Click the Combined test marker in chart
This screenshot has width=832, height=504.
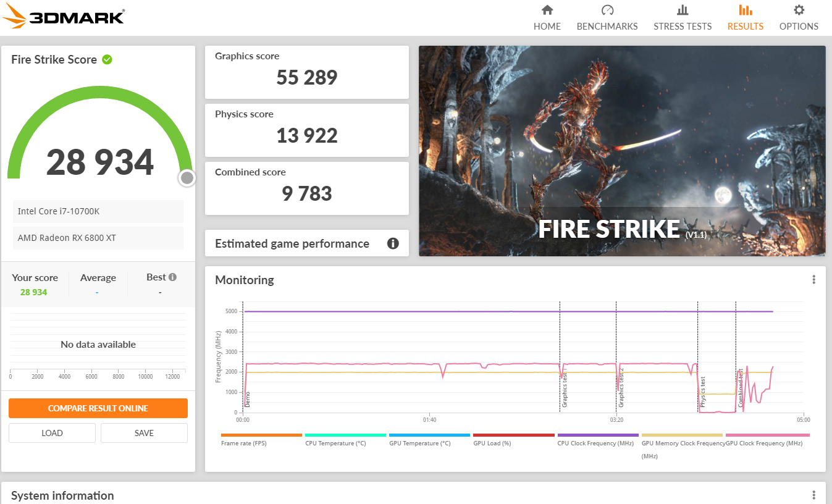coord(741,388)
